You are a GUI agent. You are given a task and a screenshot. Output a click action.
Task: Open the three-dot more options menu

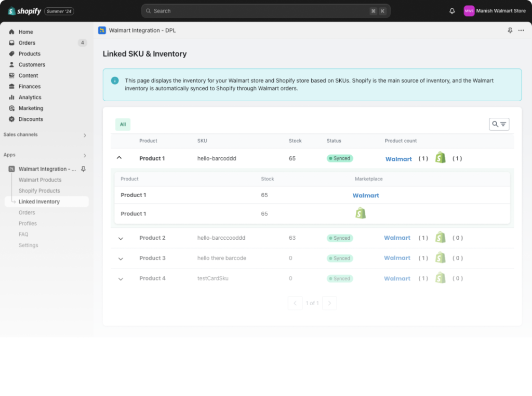pyautogui.click(x=521, y=31)
